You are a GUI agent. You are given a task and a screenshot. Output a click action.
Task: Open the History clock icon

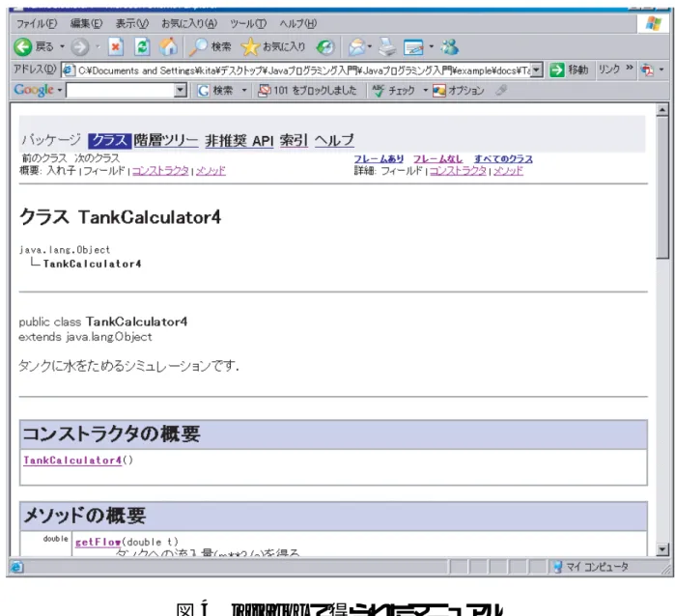(325, 47)
